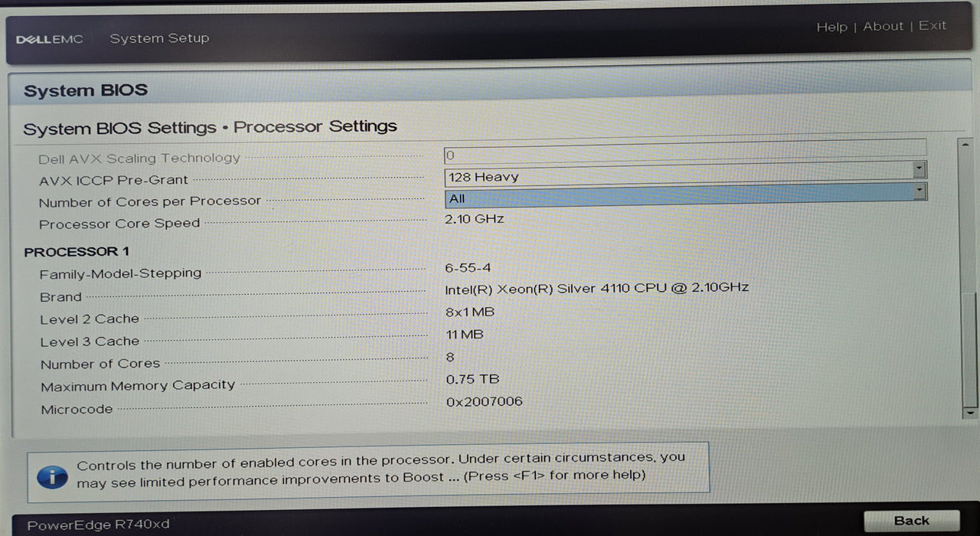Click the blue info icon in help box
This screenshot has width=980, height=536.
pos(52,477)
